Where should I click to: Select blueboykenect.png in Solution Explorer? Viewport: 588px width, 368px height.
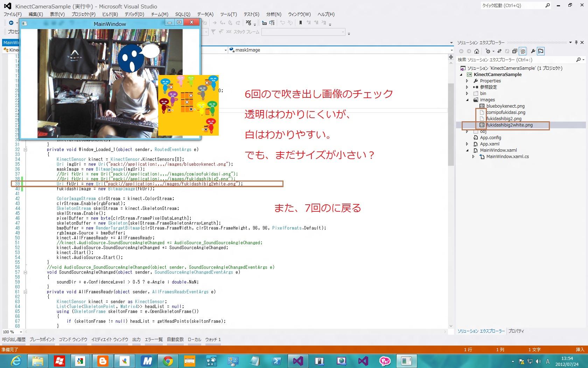pos(505,106)
